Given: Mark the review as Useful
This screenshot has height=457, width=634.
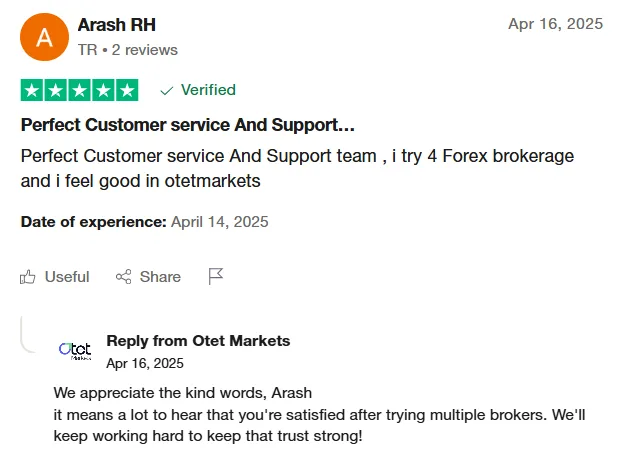Looking at the screenshot, I should point(66,277).
